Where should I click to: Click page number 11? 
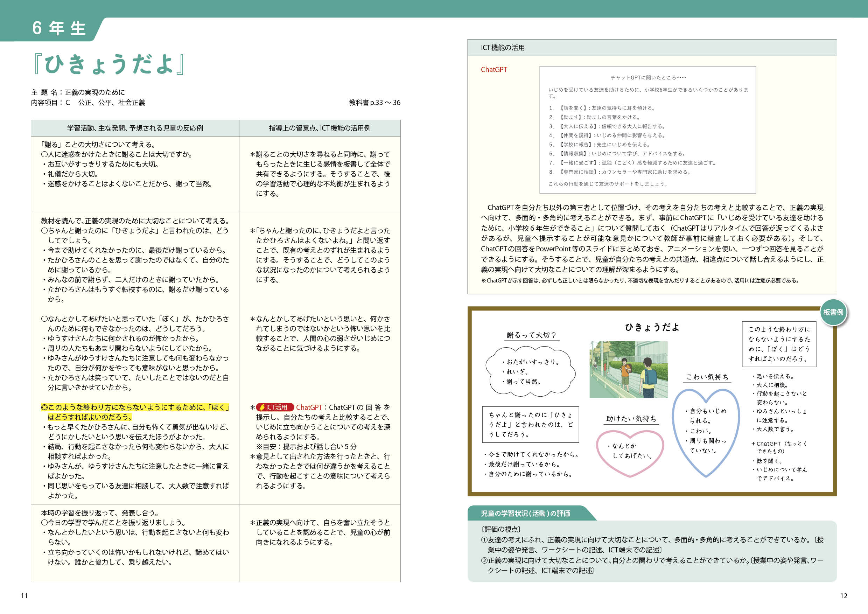point(24,596)
